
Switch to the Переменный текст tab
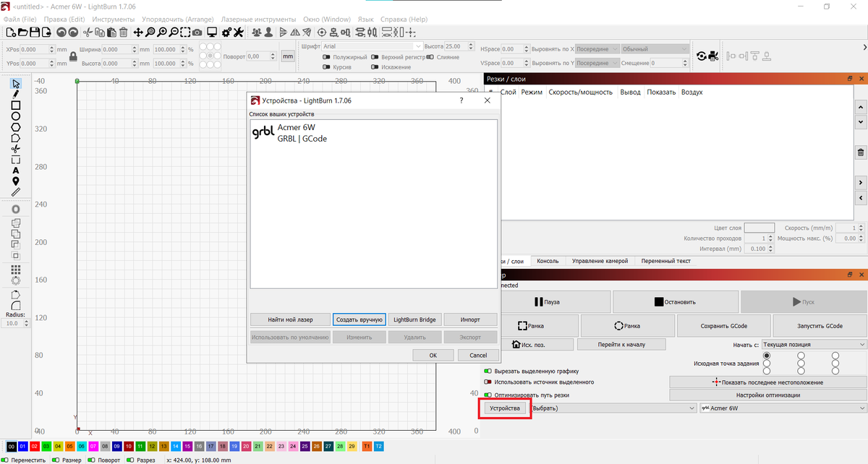point(665,261)
